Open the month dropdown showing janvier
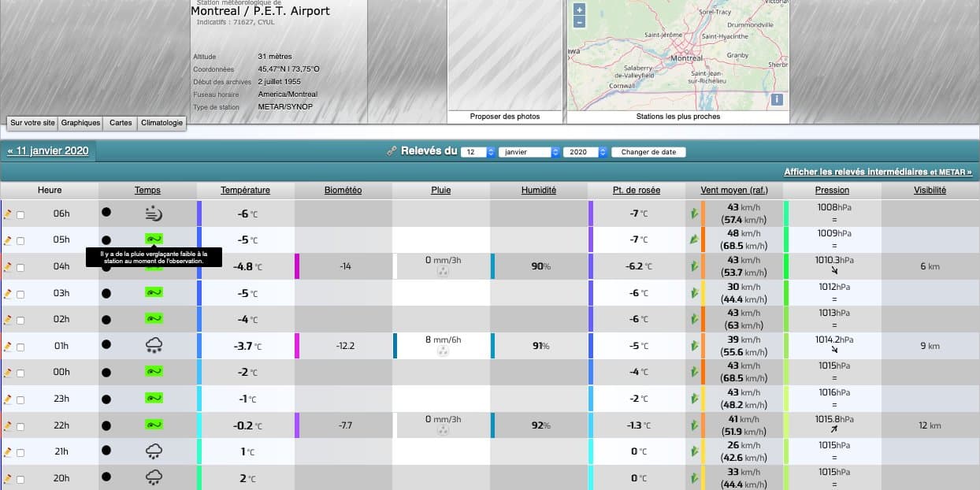 [529, 152]
